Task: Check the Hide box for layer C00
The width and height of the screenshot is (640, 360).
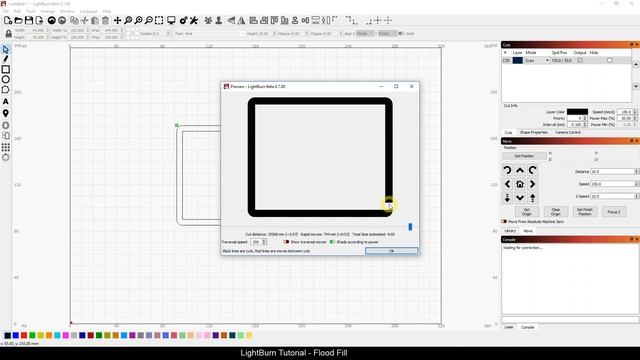Action: [x=609, y=60]
